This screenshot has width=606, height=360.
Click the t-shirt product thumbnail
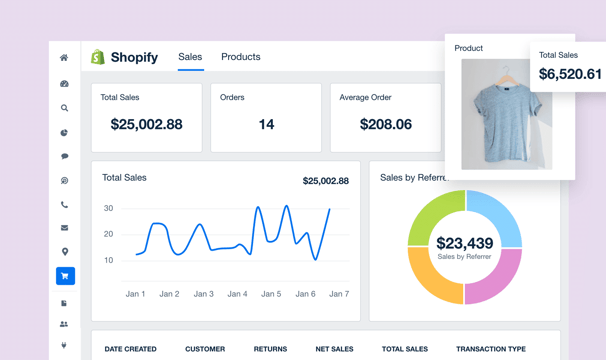click(506, 114)
